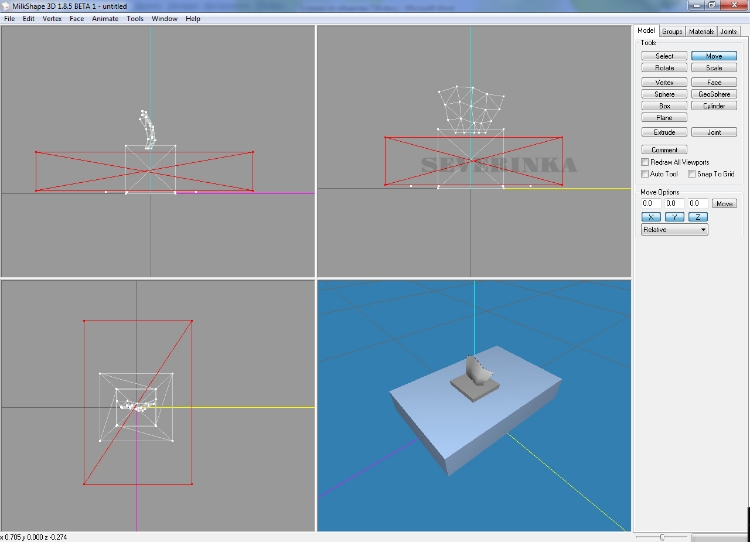The width and height of the screenshot is (750, 542).
Task: Enable Redraw All Viewports checkbox
Action: pyautogui.click(x=645, y=162)
